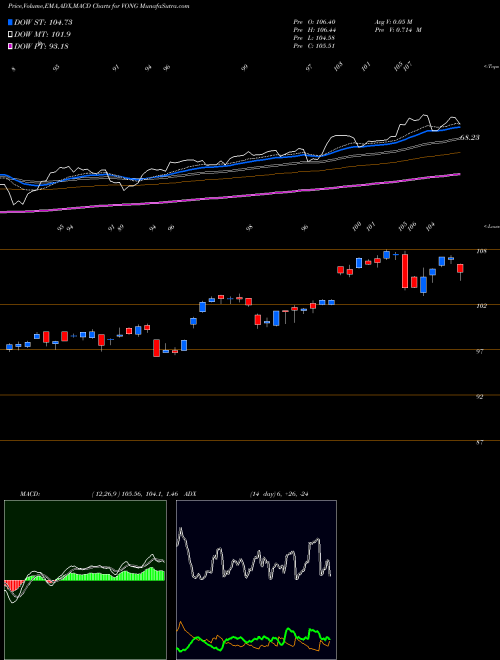The width and height of the screenshot is (500, 660).
Task: Click the last red candlestick on the chart
Action: click(460, 269)
